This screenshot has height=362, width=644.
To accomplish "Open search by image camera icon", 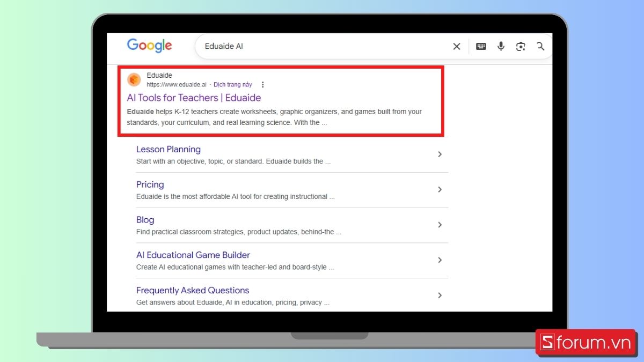I will [x=521, y=47].
